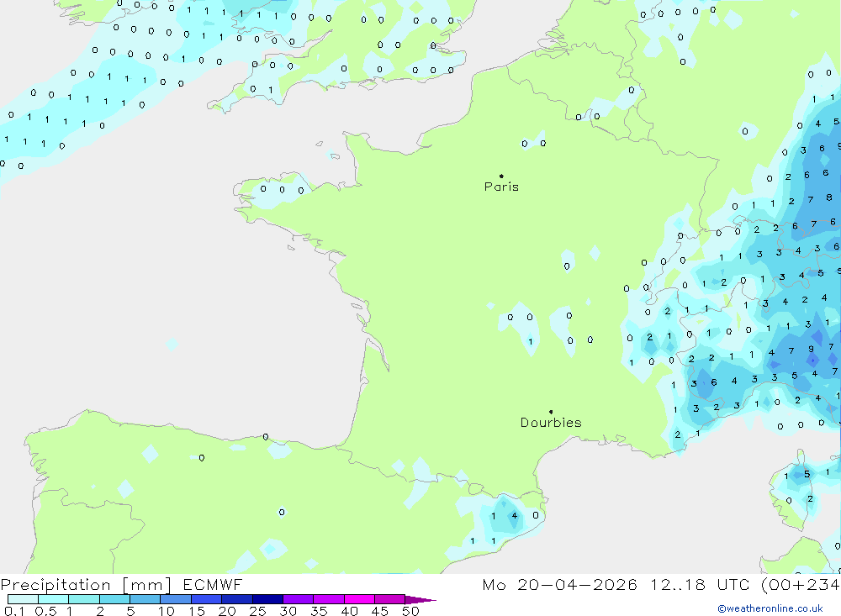Select the 10–15 mm legend color swatch
Viewport: 841px width, 616px height.
pos(176,599)
